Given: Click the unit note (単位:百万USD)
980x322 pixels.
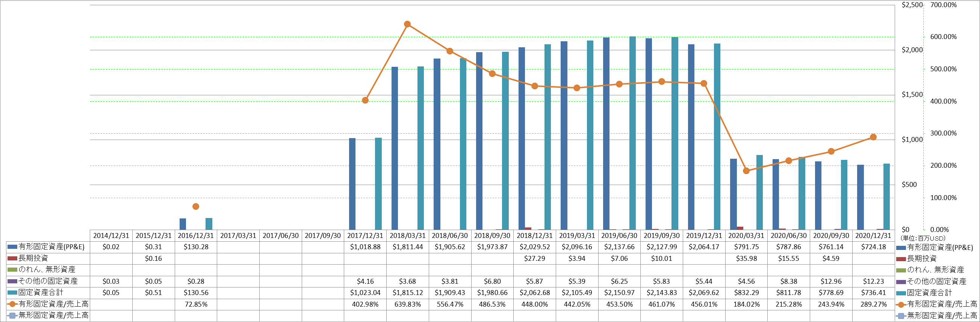Looking at the screenshot, I should point(922,238).
